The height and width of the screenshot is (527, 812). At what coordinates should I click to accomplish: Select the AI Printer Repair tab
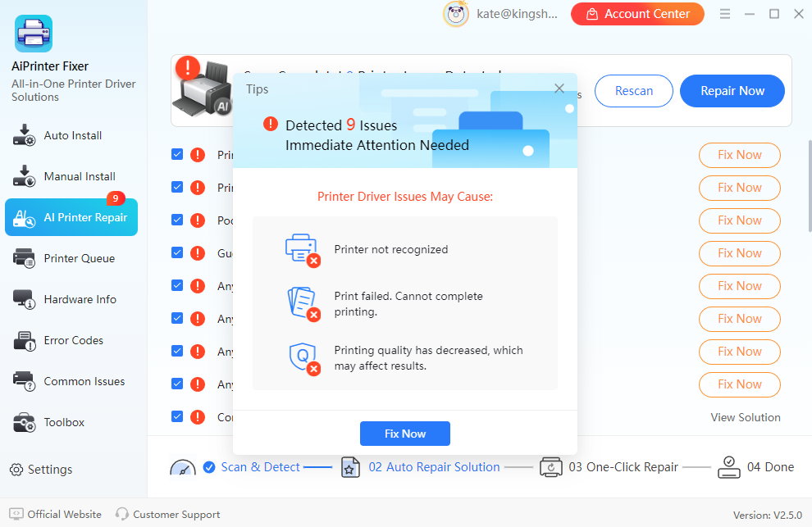71,217
